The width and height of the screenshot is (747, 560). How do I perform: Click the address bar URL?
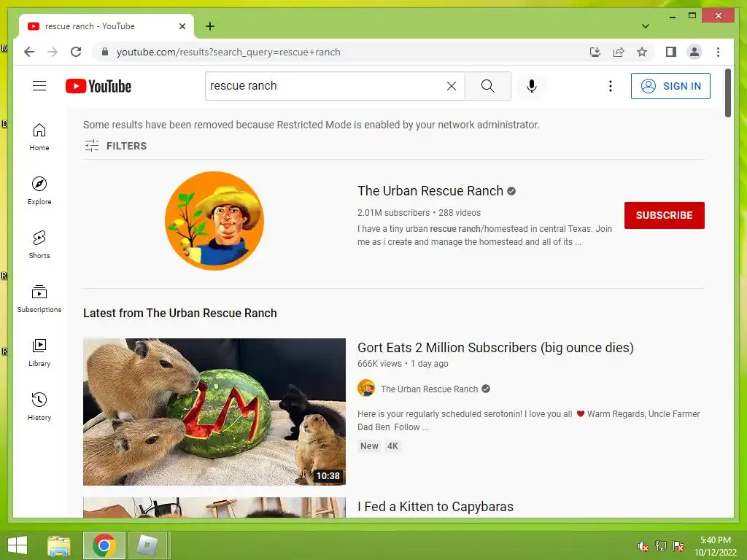(228, 52)
